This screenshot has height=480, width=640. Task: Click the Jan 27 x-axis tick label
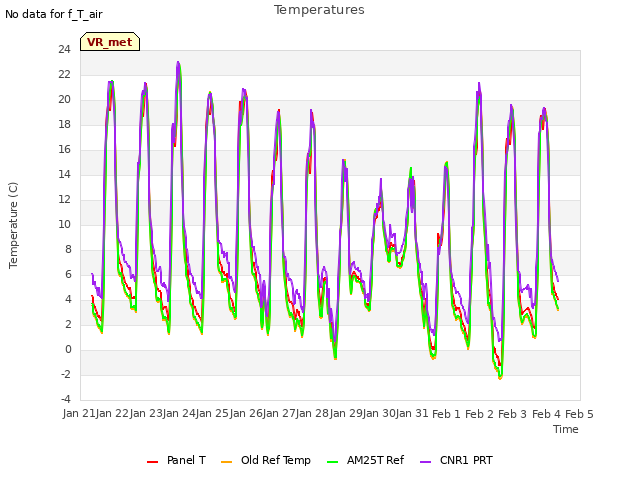279,413
